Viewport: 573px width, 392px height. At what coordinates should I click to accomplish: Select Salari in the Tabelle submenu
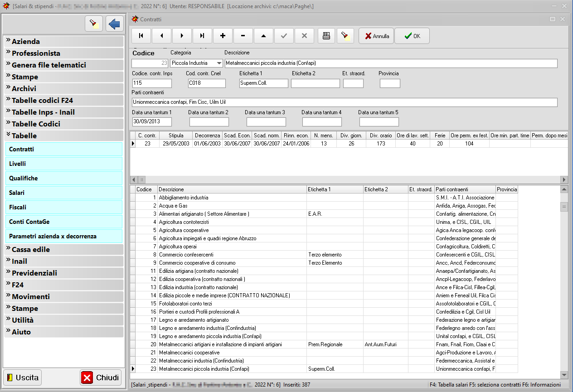click(x=64, y=193)
